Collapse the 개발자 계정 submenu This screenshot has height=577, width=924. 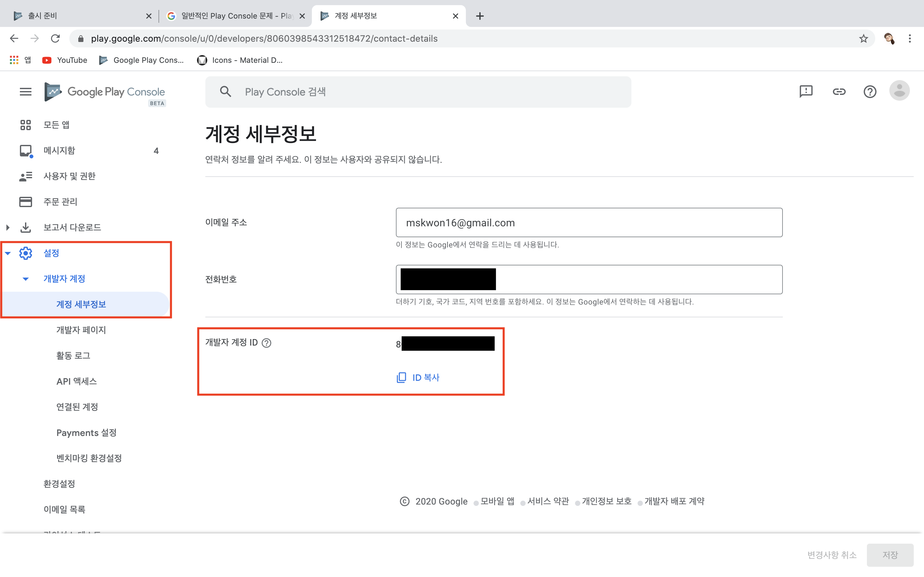26,279
